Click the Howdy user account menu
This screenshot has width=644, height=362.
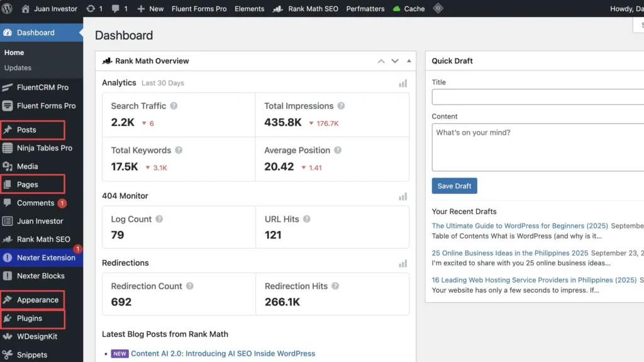tap(627, 9)
